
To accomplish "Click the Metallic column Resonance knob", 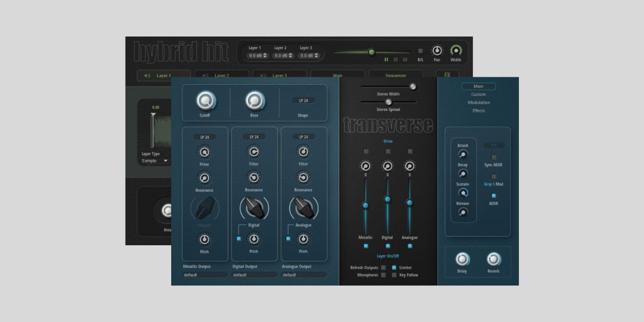I will pos(204,178).
